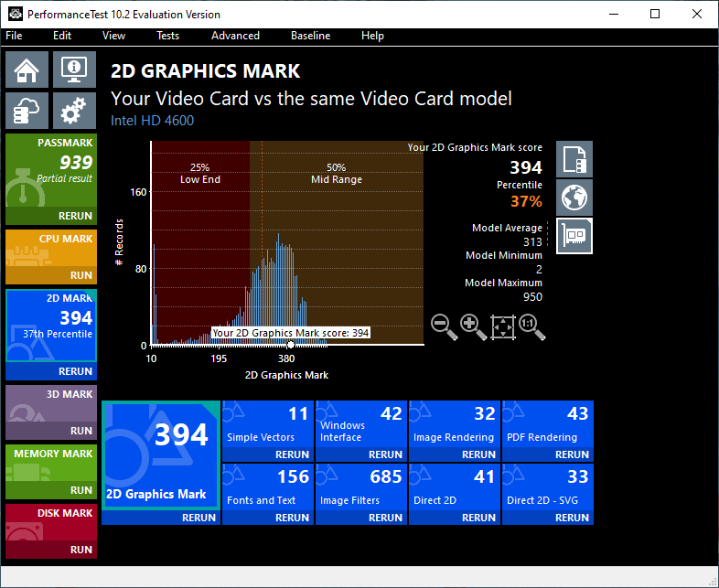Rerun the Simple Vectors test
Viewport: 719px width, 588px height.
[268, 454]
